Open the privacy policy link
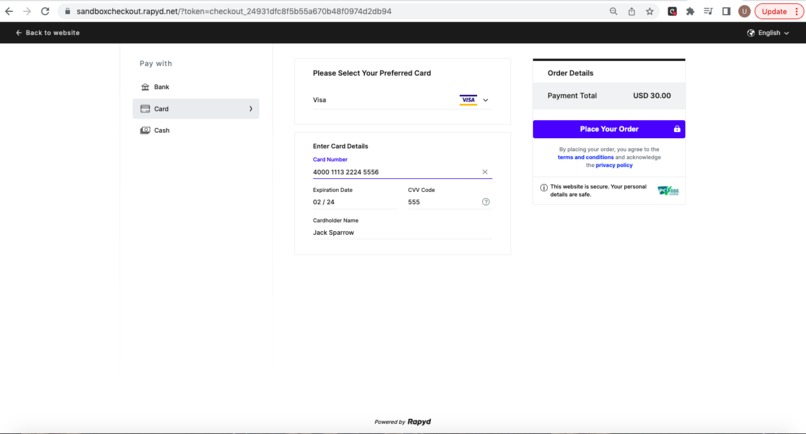This screenshot has width=806, height=434. [614, 166]
